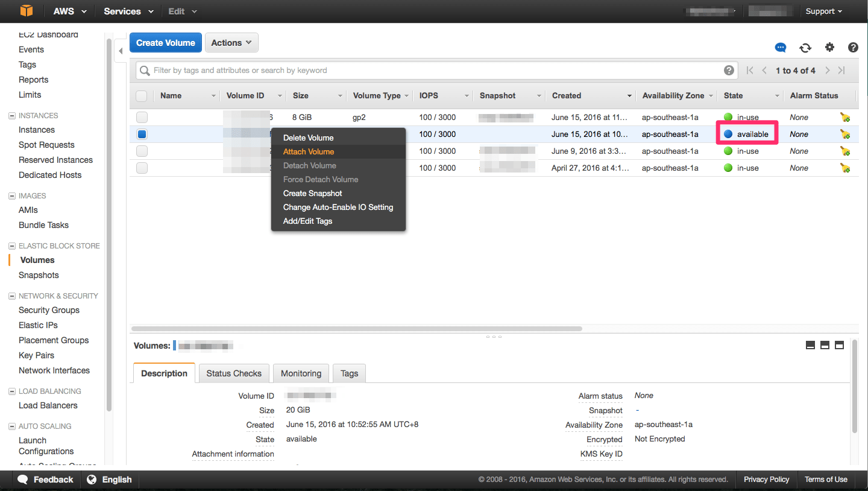
Task: Click inside the filter by tags search field
Action: [x=422, y=70]
